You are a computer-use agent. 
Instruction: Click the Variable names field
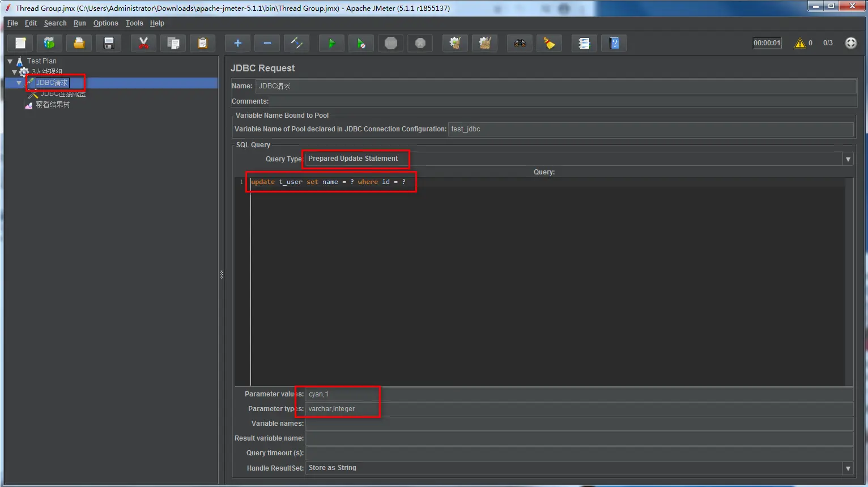(579, 424)
